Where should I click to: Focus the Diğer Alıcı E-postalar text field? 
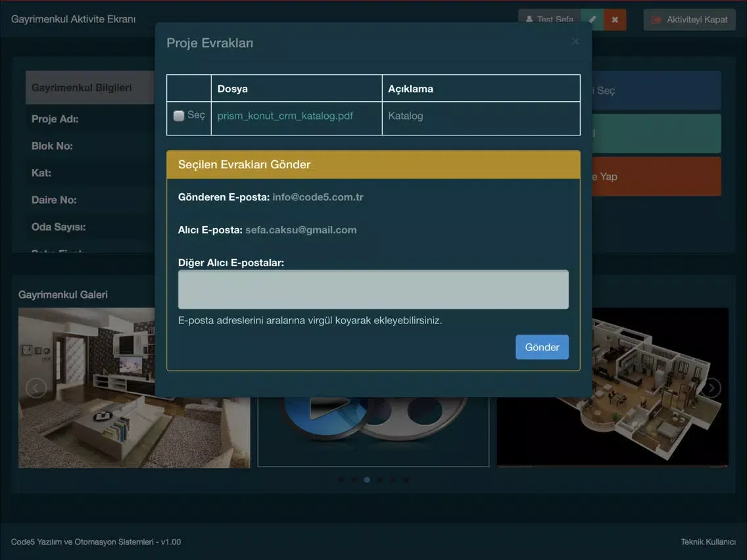[373, 289]
